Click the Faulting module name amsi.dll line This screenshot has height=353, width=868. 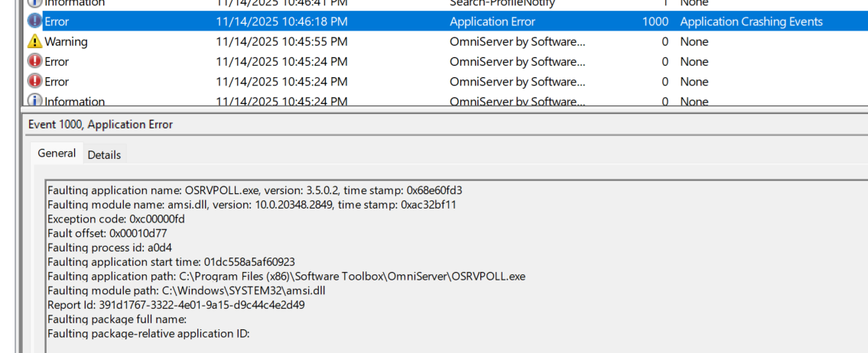[252, 205]
